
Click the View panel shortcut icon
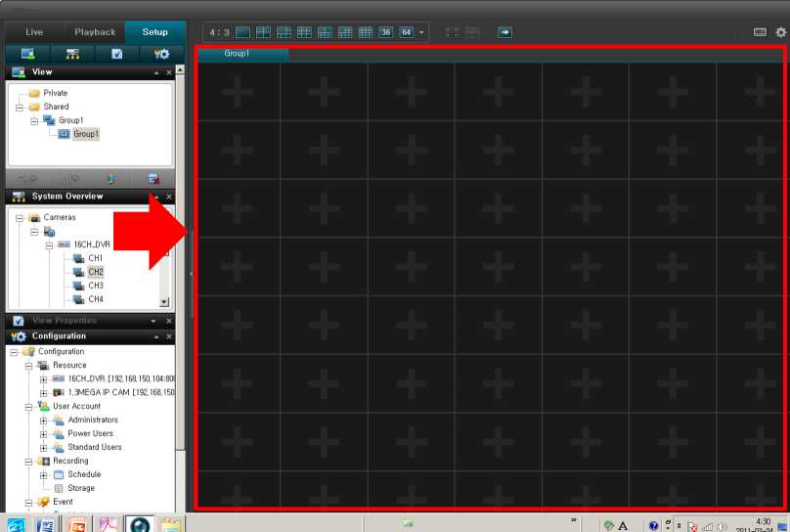tap(27, 54)
